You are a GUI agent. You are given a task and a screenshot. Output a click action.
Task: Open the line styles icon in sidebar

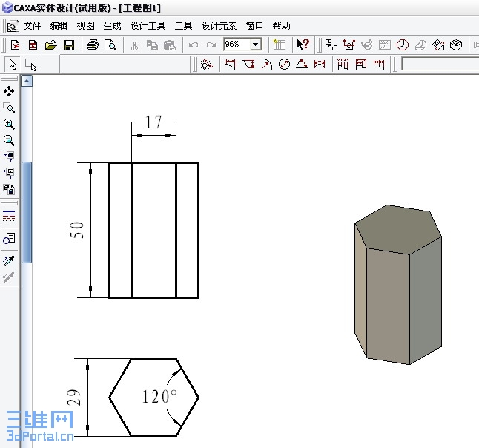pos(9,216)
